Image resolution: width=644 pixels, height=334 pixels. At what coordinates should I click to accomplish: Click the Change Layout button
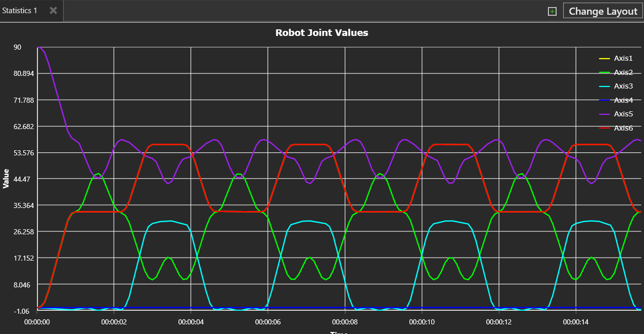pos(603,11)
